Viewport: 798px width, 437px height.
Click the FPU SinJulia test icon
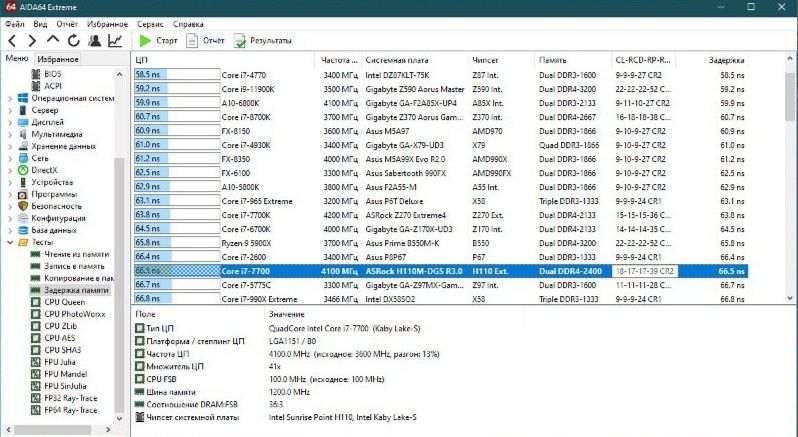[x=36, y=386]
